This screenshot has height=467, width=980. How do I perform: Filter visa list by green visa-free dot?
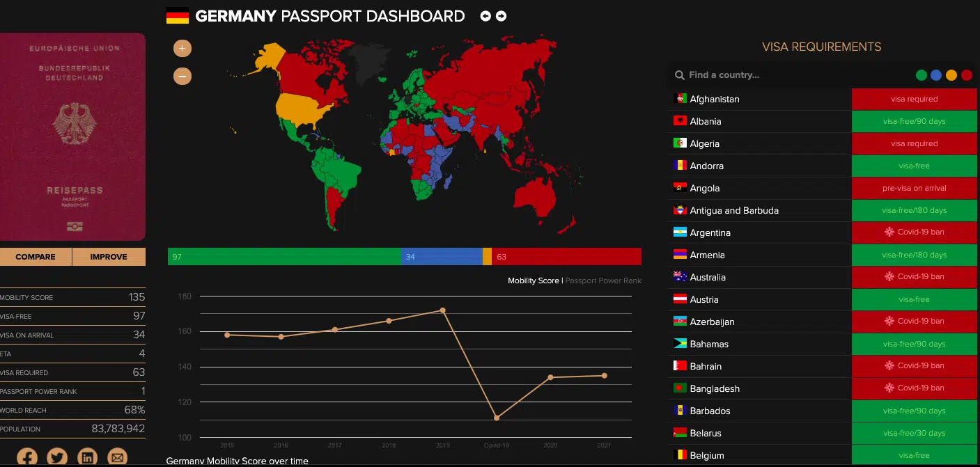(921, 75)
